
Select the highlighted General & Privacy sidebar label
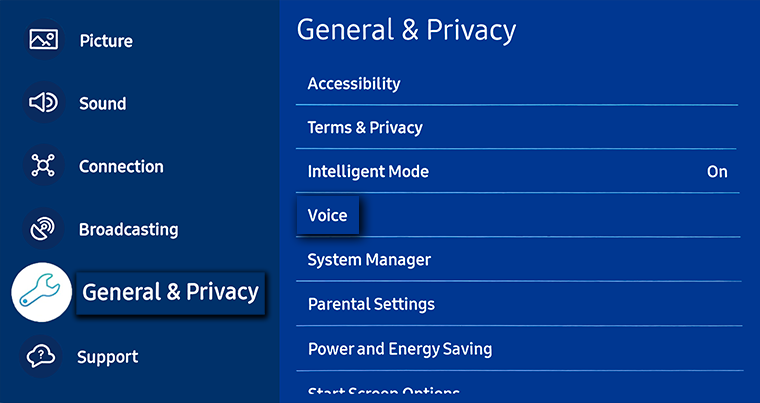click(x=170, y=292)
